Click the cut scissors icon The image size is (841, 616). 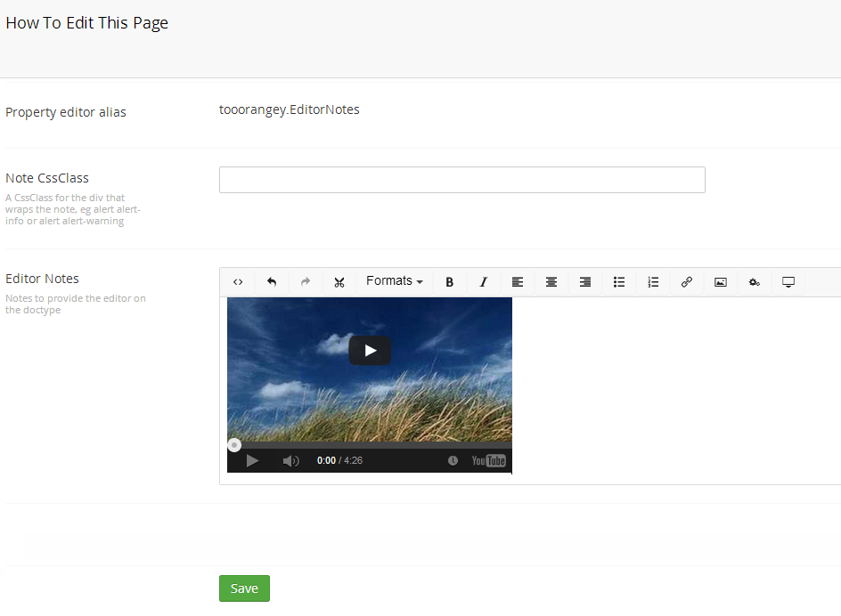click(339, 282)
